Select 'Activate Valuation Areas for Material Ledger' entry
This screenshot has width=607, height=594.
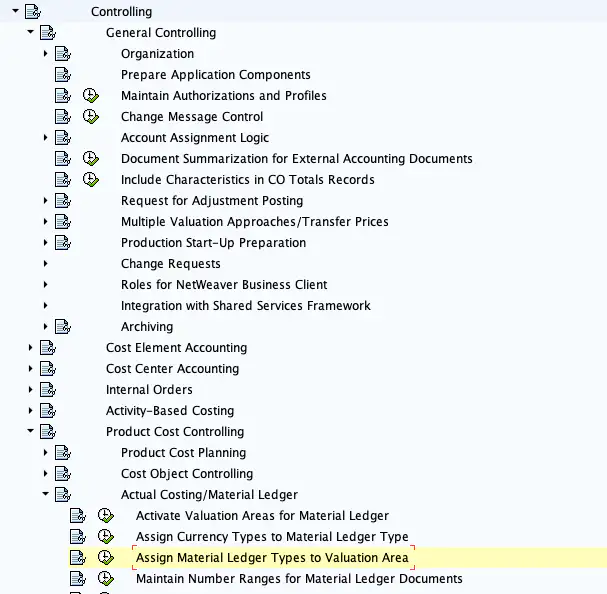(262, 515)
